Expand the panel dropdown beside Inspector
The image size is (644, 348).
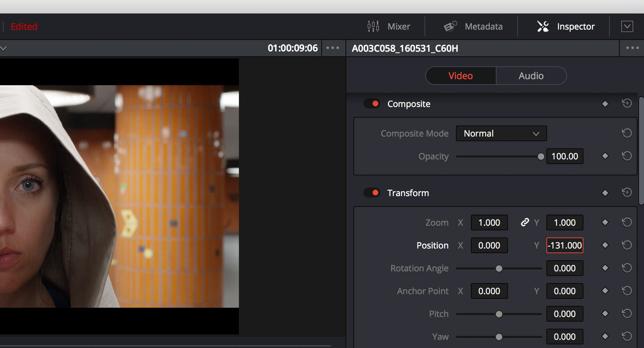(x=627, y=26)
